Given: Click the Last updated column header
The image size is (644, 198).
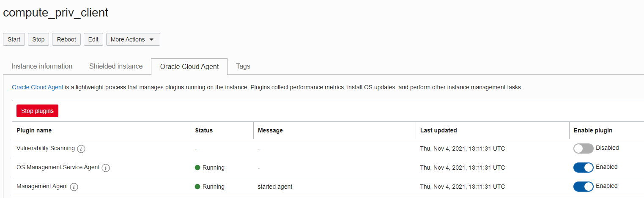Looking at the screenshot, I should pyautogui.click(x=438, y=130).
